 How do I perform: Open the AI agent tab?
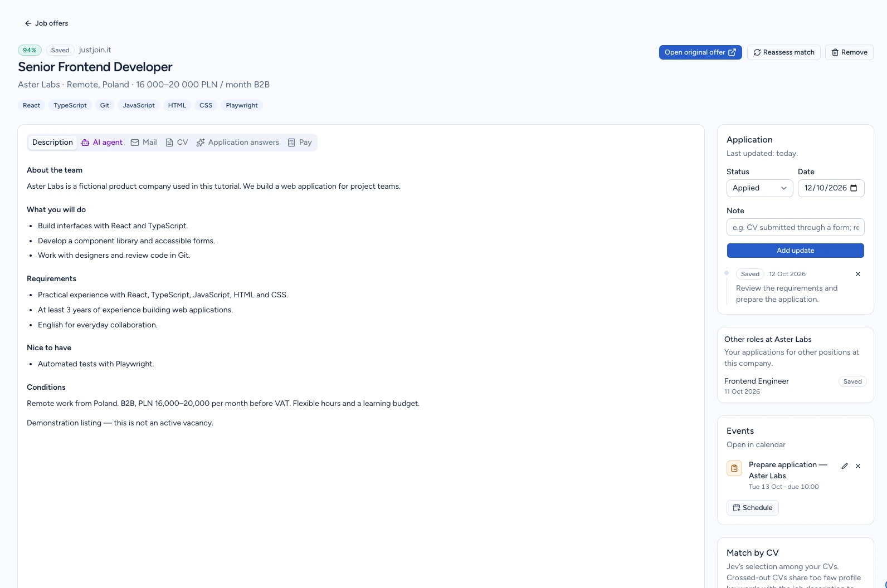[102, 143]
